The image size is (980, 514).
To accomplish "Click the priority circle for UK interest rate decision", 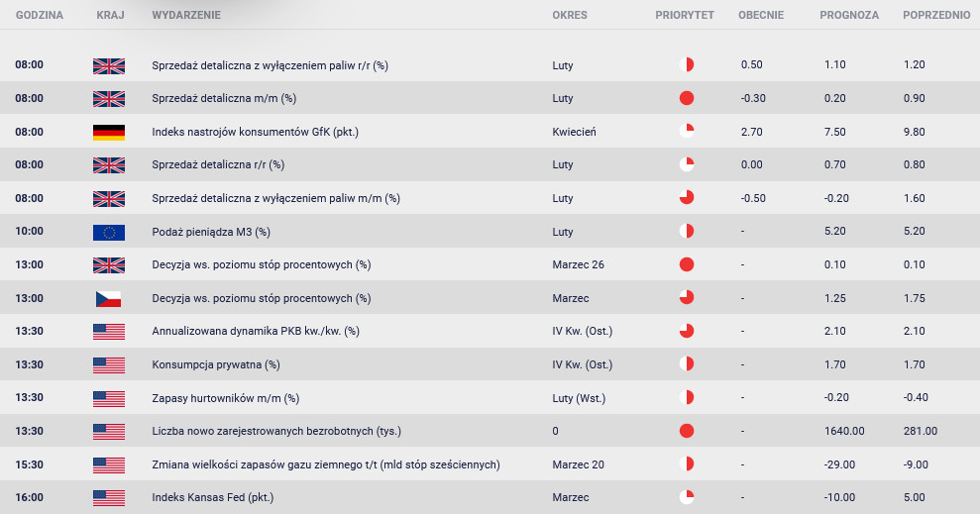I will tap(687, 264).
